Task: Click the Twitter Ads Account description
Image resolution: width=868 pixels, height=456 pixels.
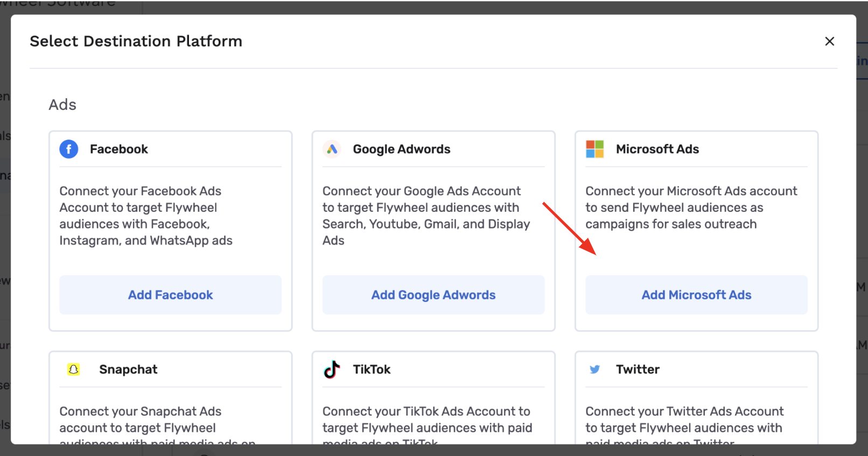Action: (684, 424)
